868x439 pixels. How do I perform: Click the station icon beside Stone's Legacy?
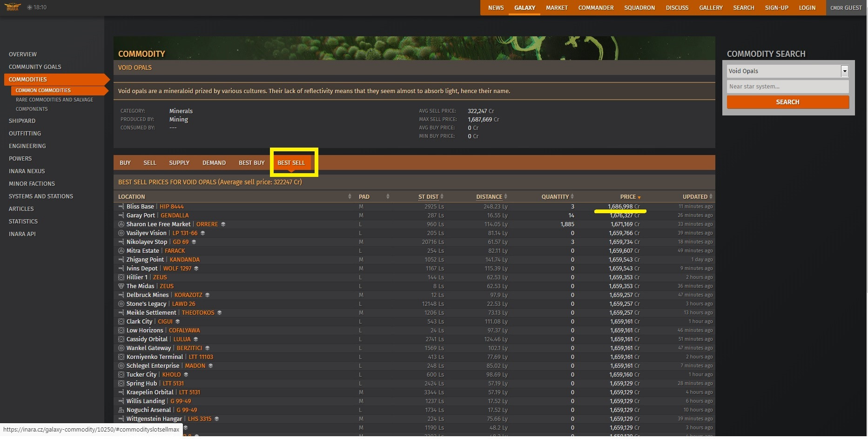[x=121, y=304]
